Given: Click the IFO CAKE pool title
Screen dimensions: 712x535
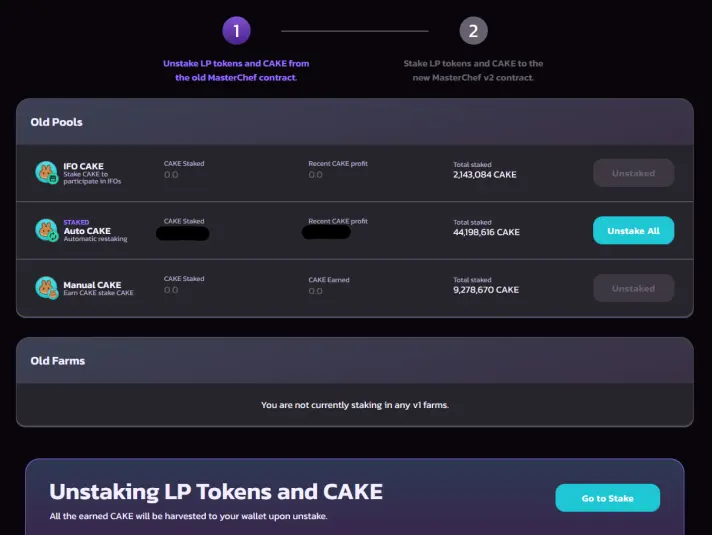Looking at the screenshot, I should [84, 166].
